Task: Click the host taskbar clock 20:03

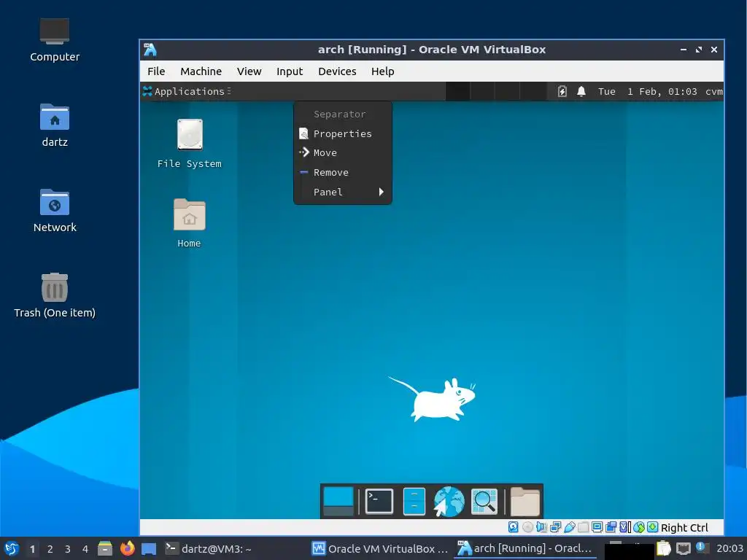Action: pyautogui.click(x=729, y=548)
